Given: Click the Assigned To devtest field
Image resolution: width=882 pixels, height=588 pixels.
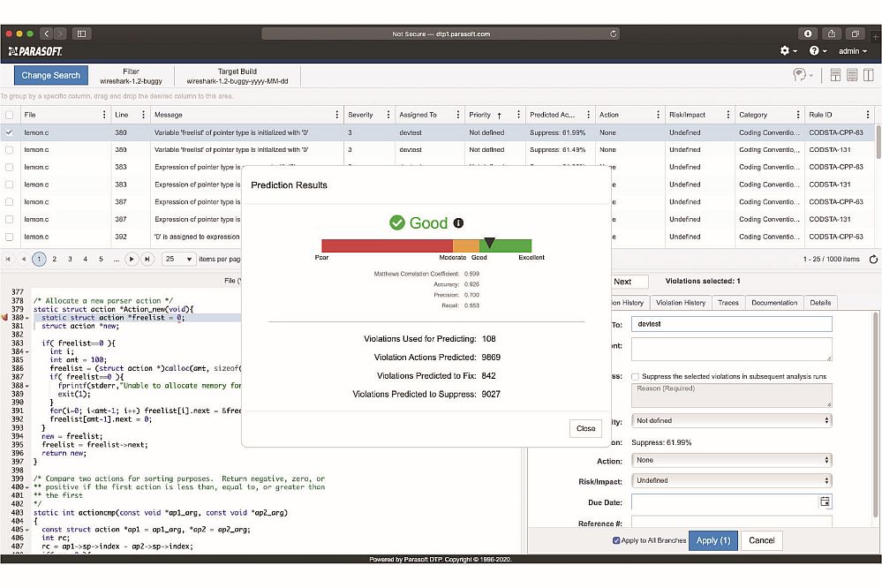Looking at the screenshot, I should pyautogui.click(x=731, y=324).
